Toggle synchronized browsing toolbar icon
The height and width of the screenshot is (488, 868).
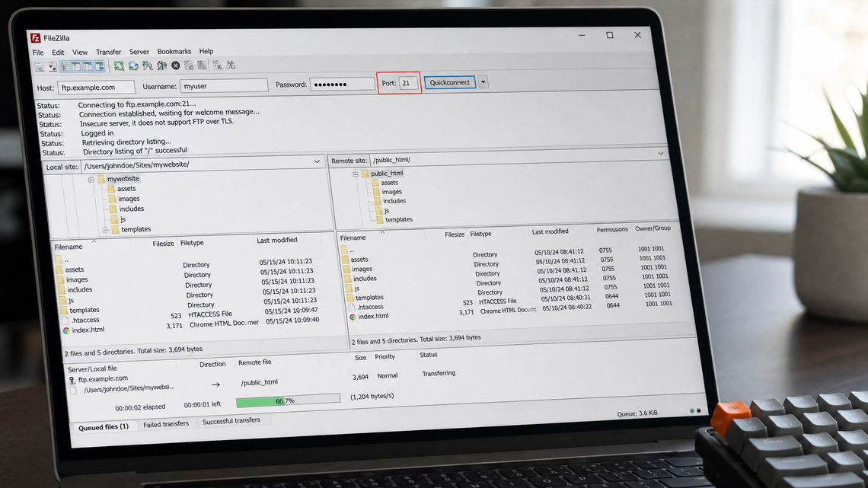(217, 65)
